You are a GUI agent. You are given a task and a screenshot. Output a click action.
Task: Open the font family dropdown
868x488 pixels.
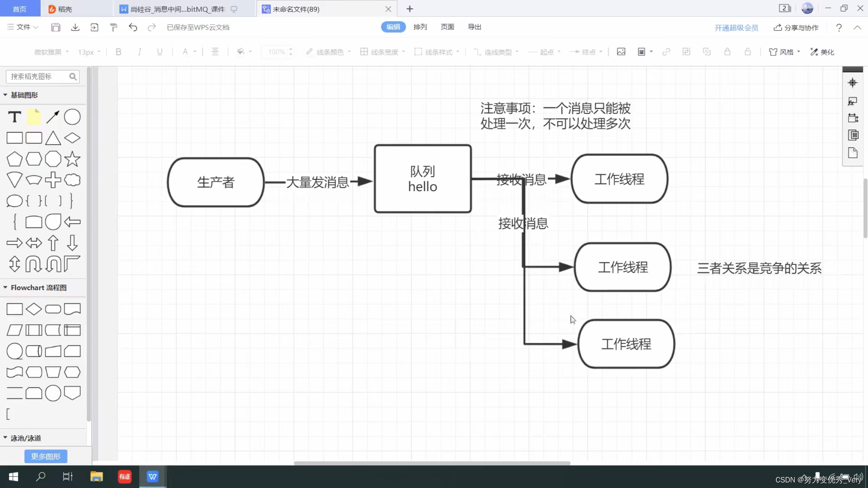tap(51, 52)
